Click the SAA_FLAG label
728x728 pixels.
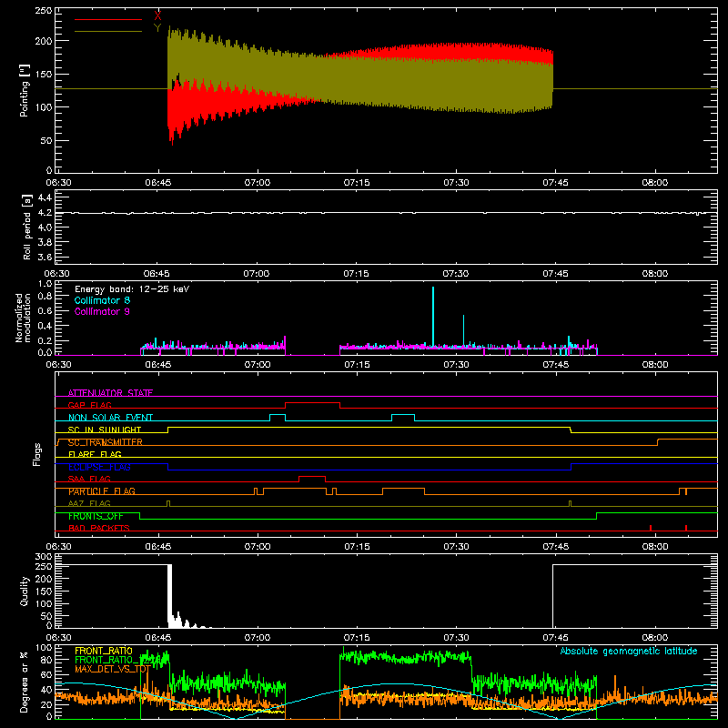tap(89, 479)
